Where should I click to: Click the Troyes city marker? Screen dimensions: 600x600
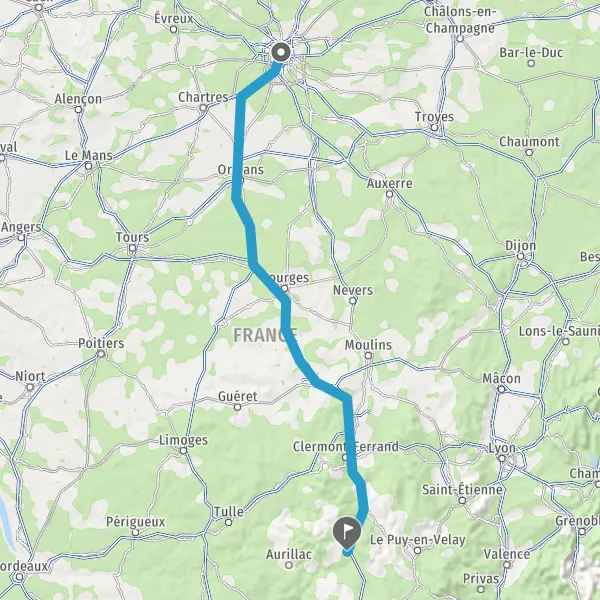[434, 127]
